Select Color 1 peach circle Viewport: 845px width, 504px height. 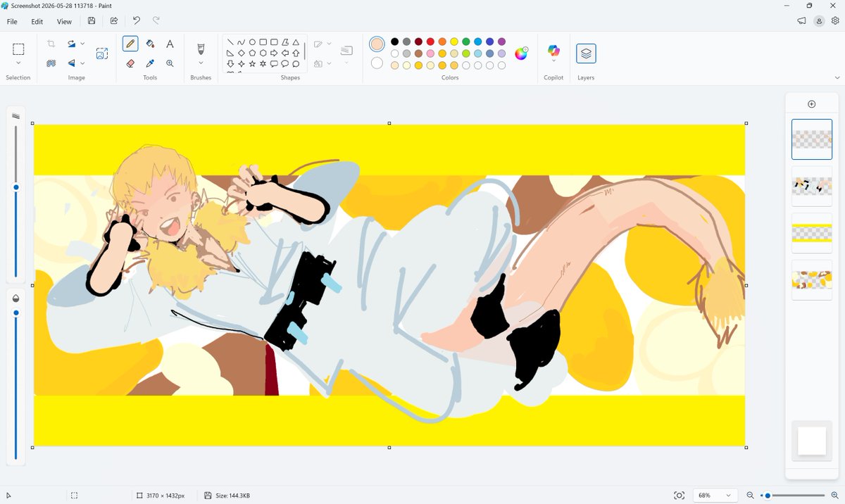377,44
